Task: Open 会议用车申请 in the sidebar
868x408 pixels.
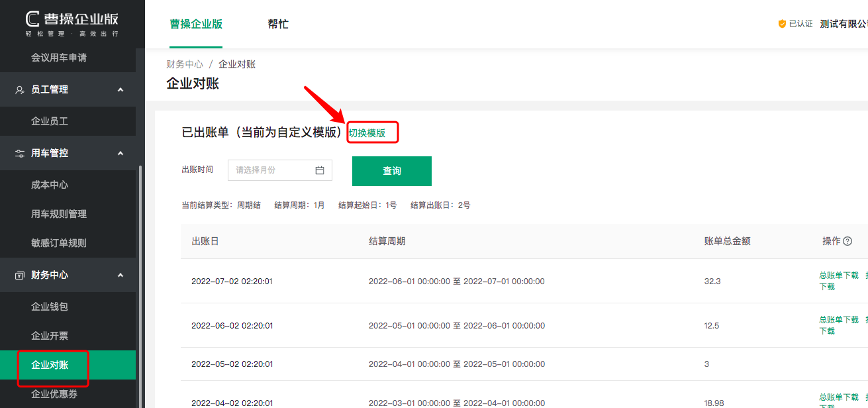Action: tap(59, 58)
